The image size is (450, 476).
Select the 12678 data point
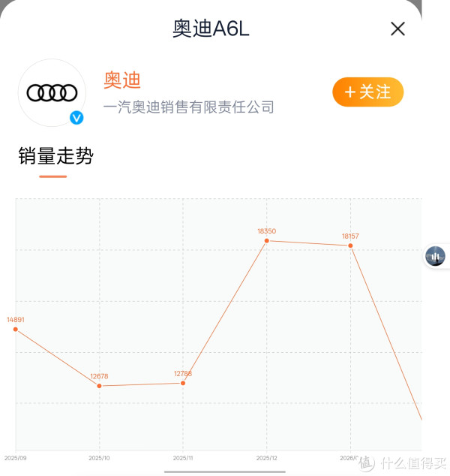(100, 386)
